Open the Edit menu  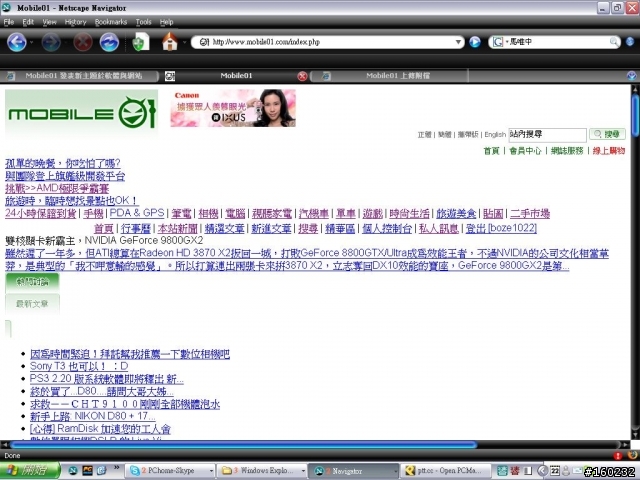pos(28,22)
